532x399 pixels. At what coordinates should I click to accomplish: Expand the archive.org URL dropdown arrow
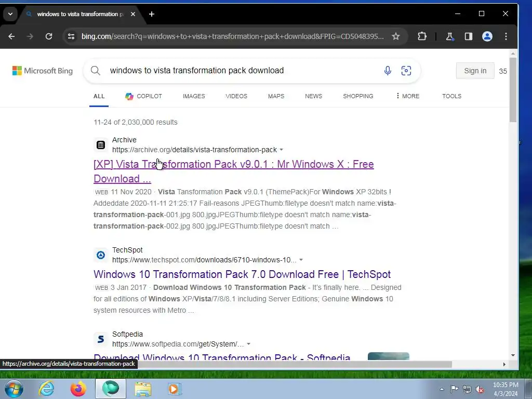[x=281, y=150]
